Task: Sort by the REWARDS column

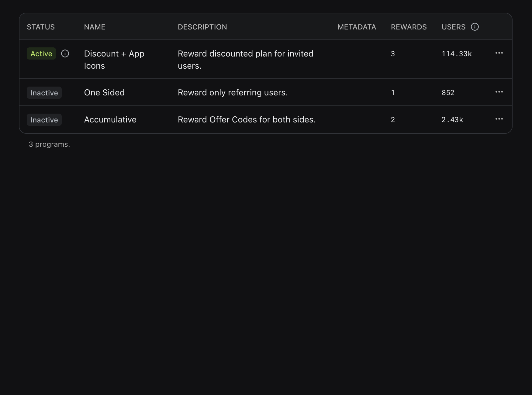Action: [409, 27]
